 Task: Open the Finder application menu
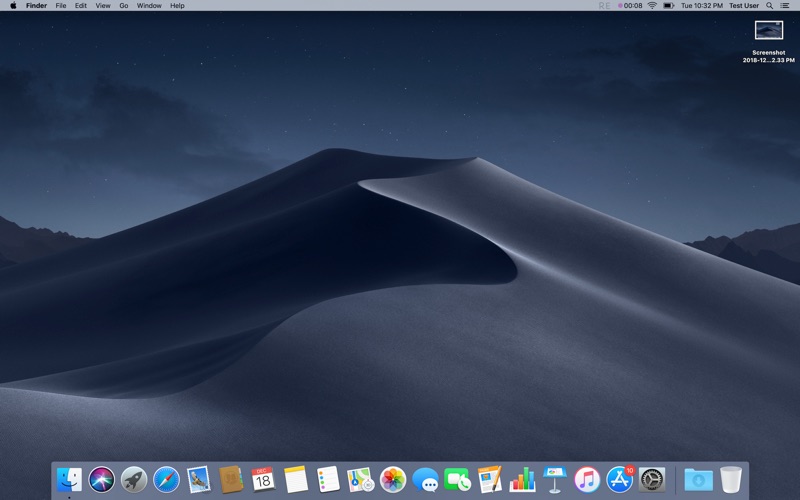[x=36, y=6]
